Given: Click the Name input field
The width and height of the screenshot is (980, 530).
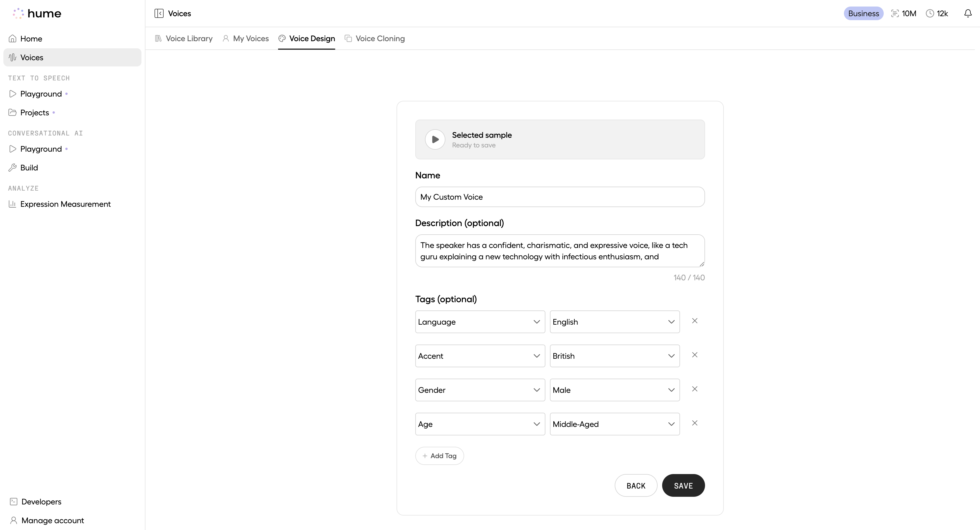Looking at the screenshot, I should point(560,197).
